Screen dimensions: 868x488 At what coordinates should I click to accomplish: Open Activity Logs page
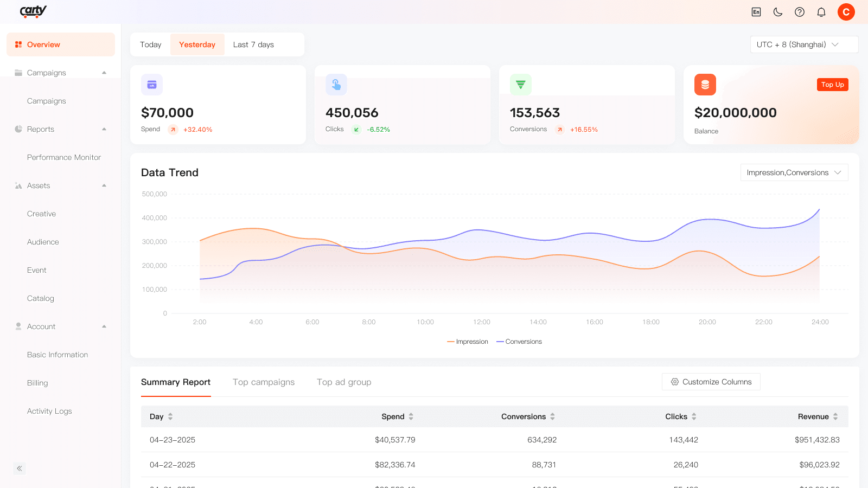pyautogui.click(x=49, y=411)
